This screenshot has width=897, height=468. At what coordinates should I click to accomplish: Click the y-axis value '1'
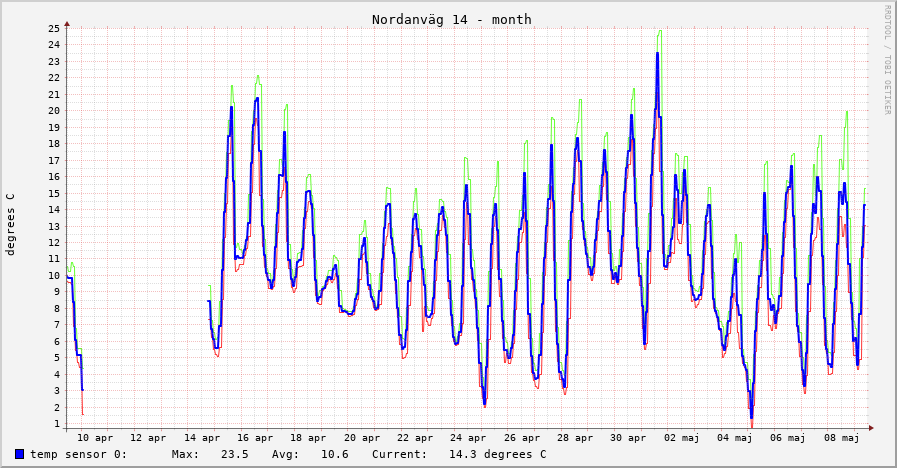tap(57, 424)
